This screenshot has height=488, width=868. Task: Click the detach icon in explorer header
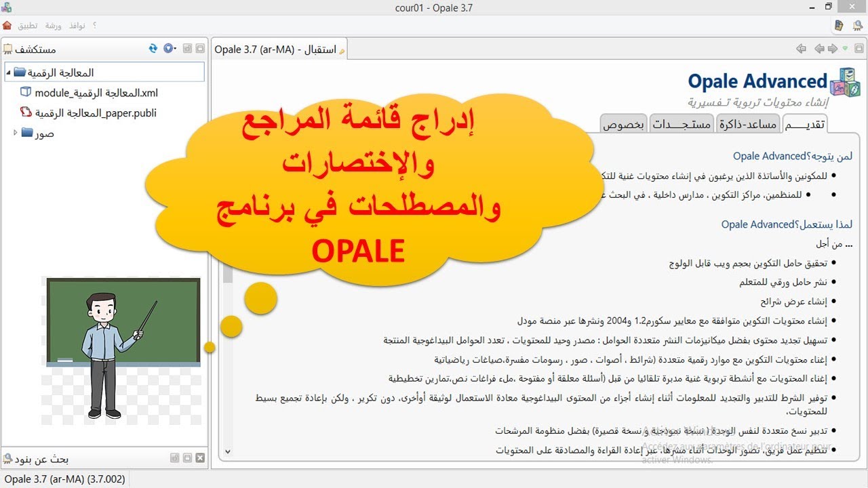(x=189, y=49)
